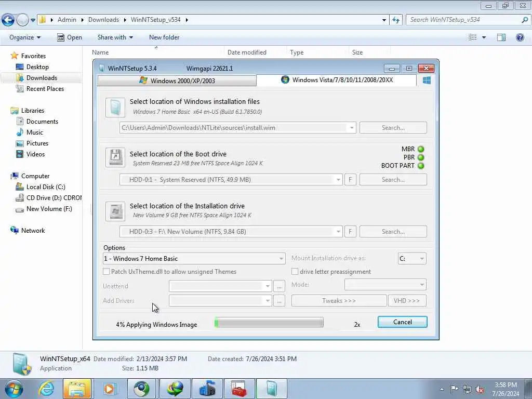Click the Installation drive icon
532x399 pixels.
coord(115,211)
